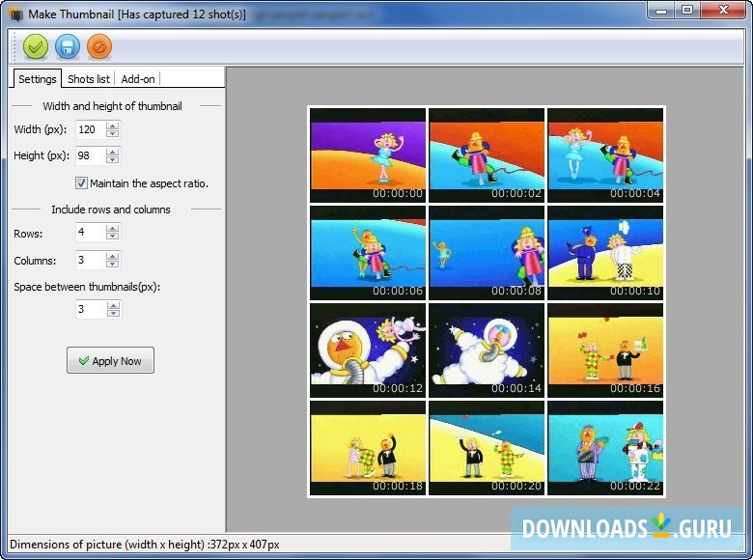This screenshot has width=753, height=560.
Task: Click the Height (px) input field
Action: tap(91, 155)
